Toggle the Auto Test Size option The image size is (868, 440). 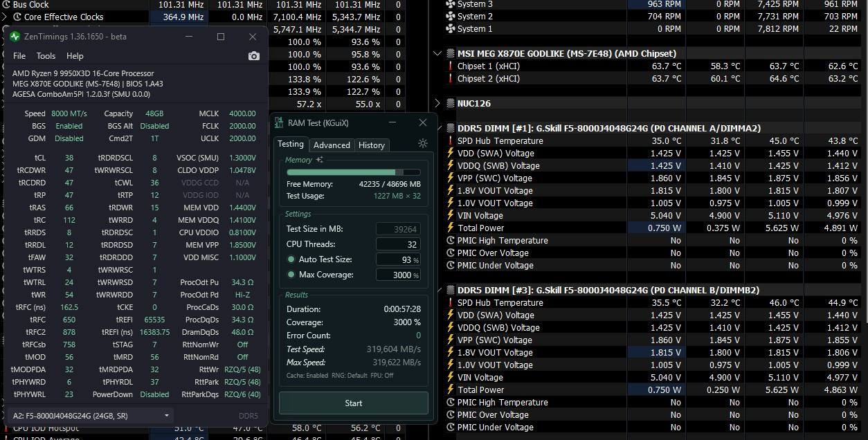pyautogui.click(x=291, y=259)
